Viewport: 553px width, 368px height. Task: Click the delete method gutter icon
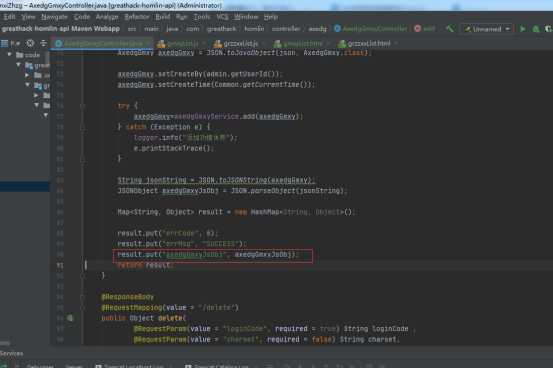coord(70,318)
